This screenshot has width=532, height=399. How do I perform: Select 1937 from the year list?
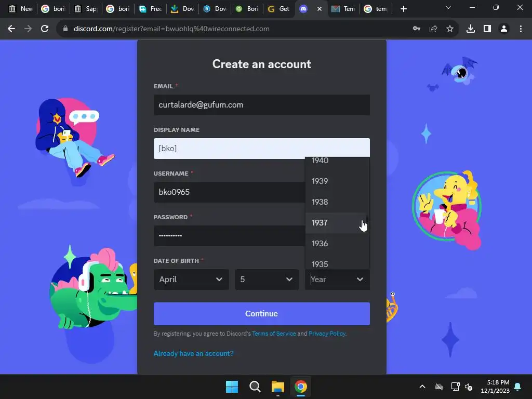[x=337, y=223]
